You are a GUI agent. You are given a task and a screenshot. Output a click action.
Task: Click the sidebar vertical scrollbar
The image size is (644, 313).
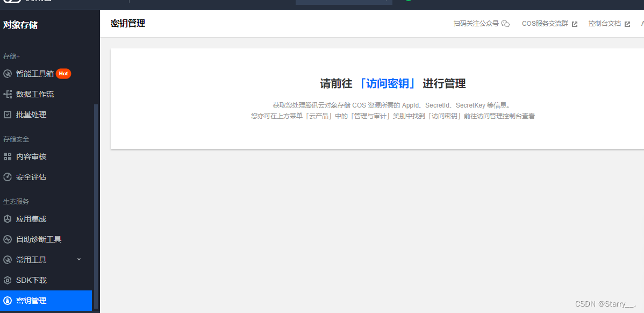click(96, 204)
